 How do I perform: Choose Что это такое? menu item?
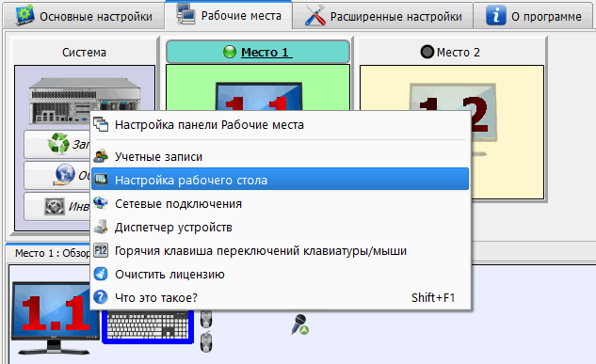pos(281,297)
